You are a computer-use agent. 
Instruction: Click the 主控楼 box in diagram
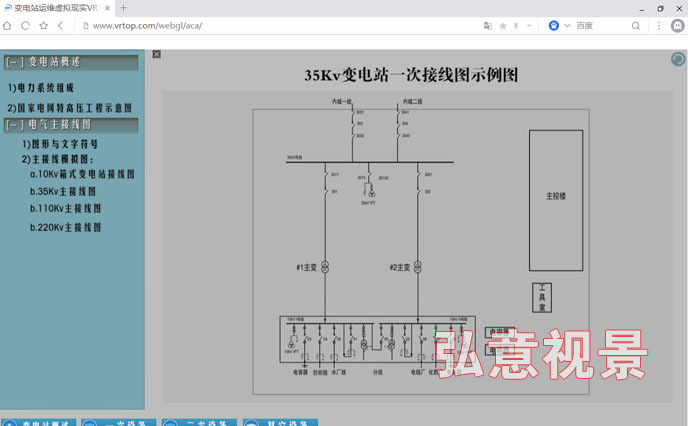556,200
